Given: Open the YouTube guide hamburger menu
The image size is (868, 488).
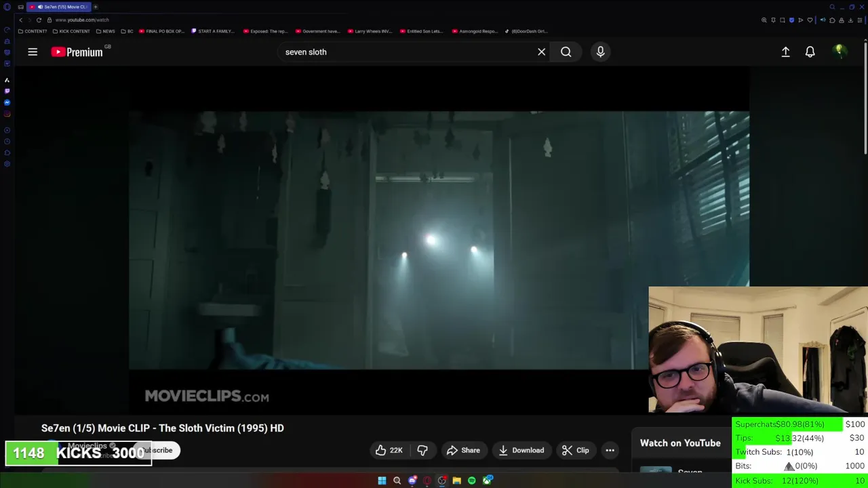Looking at the screenshot, I should coord(33,52).
